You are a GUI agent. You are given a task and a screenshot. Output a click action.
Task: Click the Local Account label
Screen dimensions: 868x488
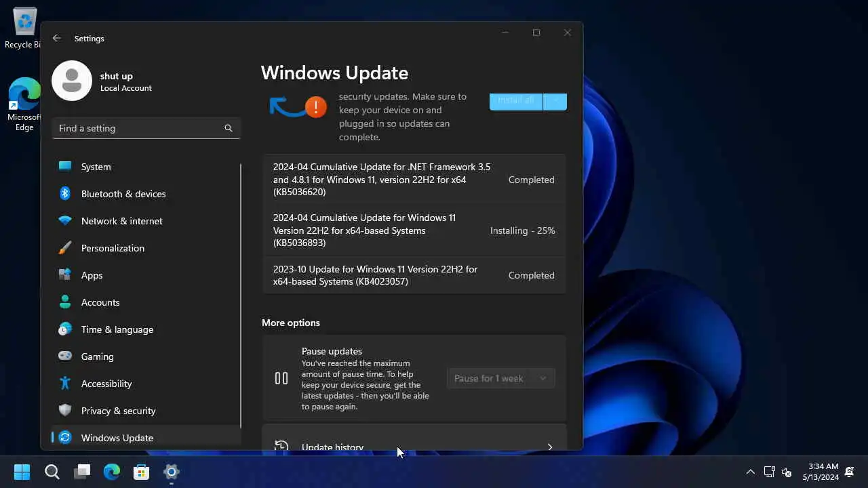126,88
